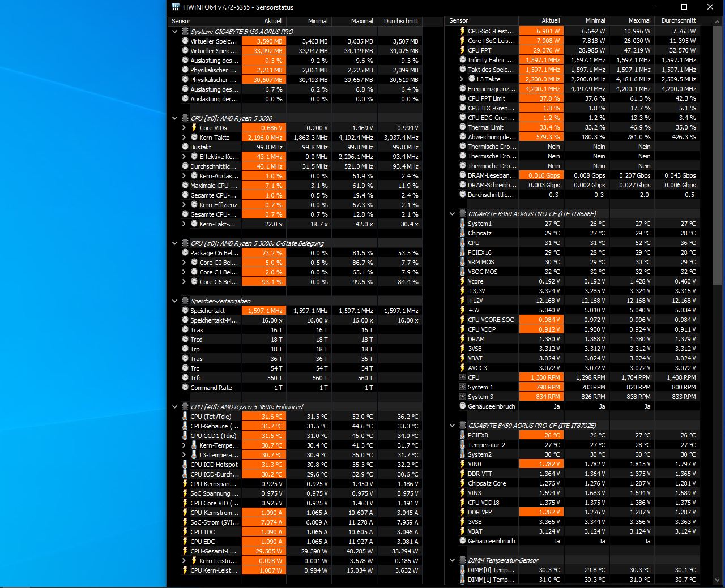Click the CPU TDC lightning icon

(185, 532)
